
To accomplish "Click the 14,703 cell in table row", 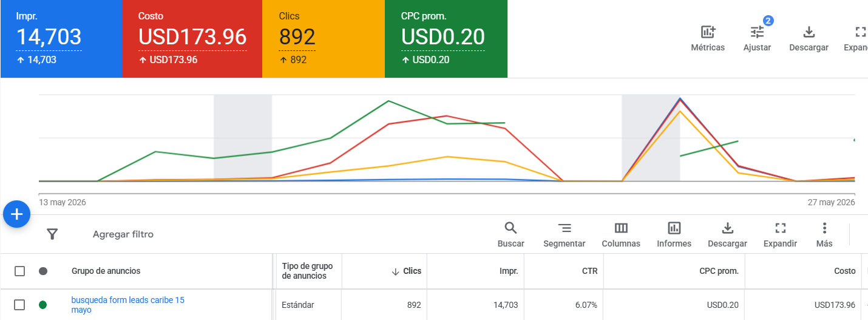I will tap(506, 305).
